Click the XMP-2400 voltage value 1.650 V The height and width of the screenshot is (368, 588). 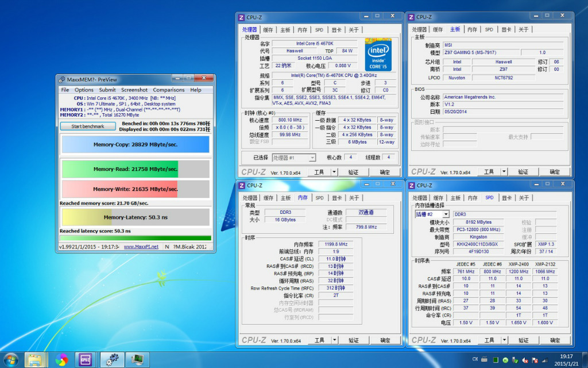coord(519,323)
